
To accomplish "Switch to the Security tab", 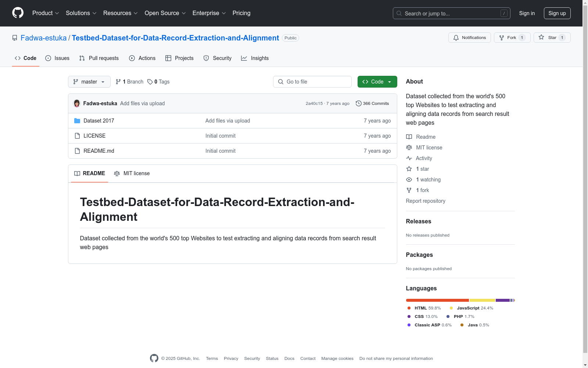I will click(218, 58).
